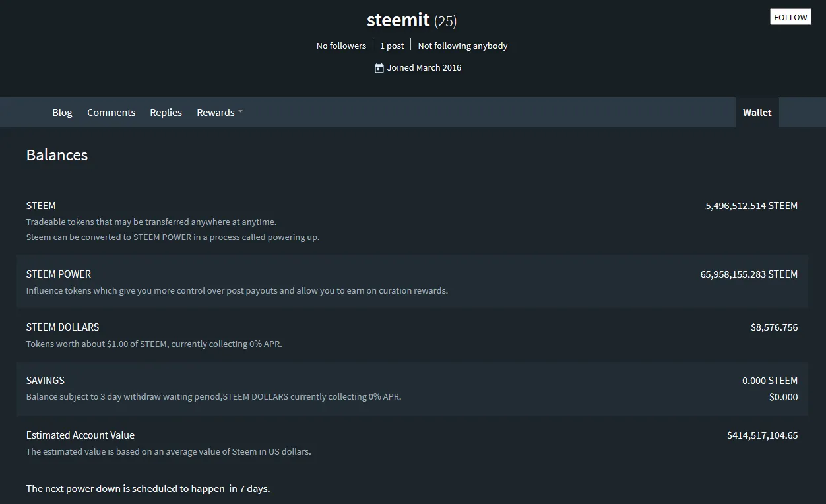Click 'Tokens worth about $1.00 of STEEM' text

click(154, 344)
